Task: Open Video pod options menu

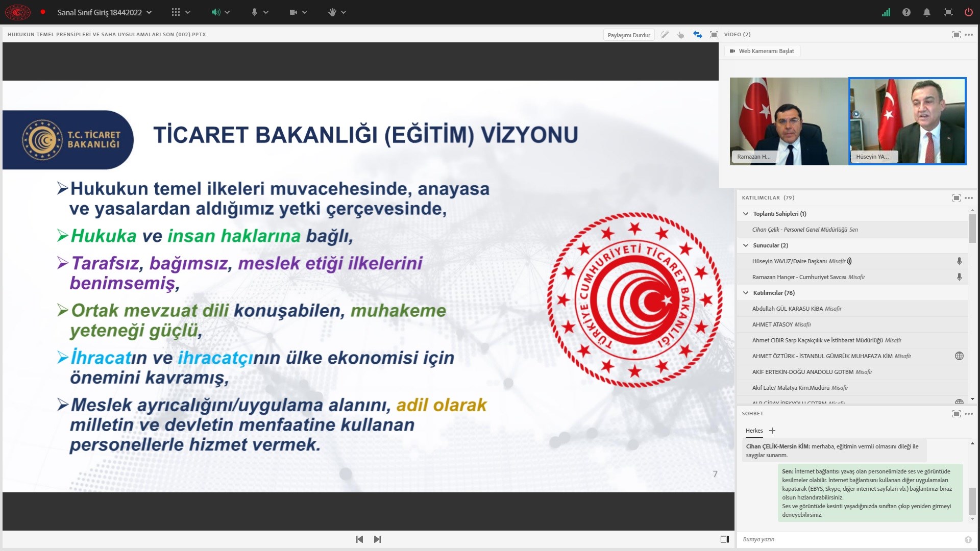Action: click(x=969, y=35)
